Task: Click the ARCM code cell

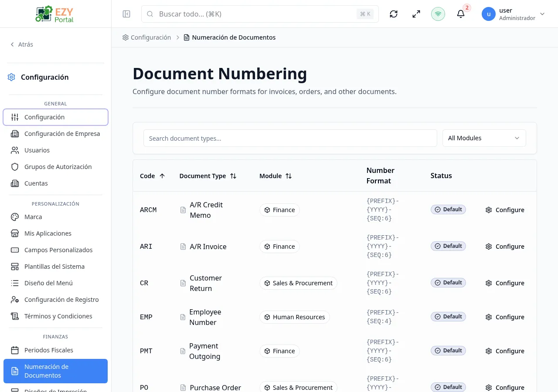Action: point(148,210)
